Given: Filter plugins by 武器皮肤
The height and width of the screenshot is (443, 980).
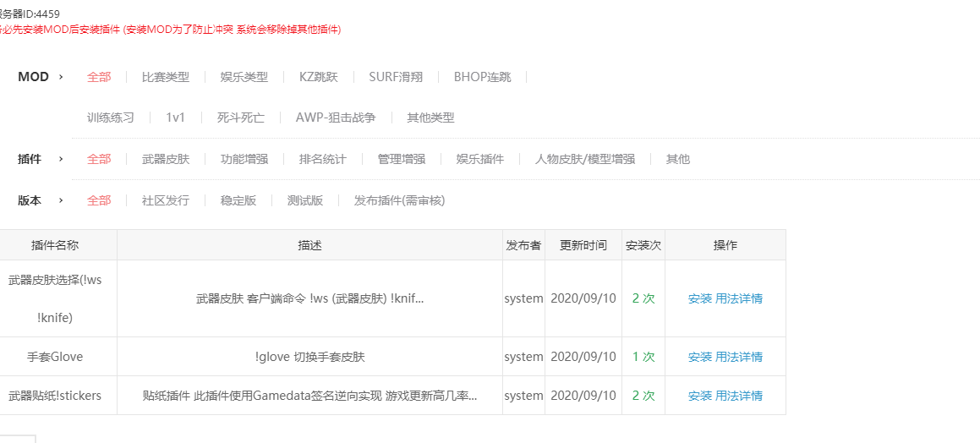Looking at the screenshot, I should coord(165,159).
